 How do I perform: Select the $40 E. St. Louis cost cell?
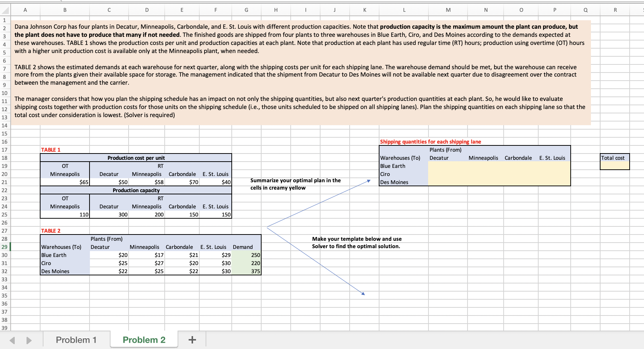click(216, 182)
